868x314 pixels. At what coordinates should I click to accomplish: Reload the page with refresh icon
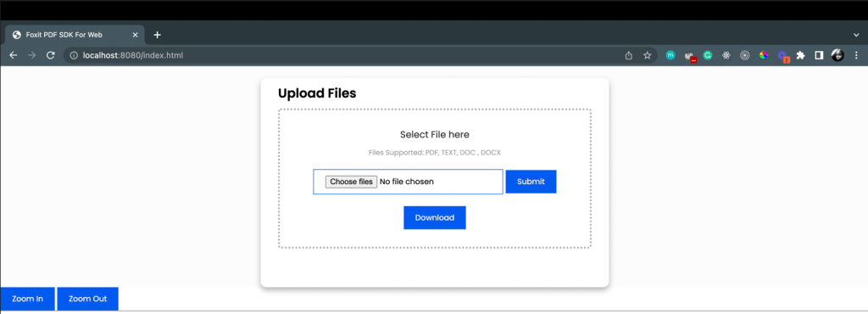click(x=50, y=55)
